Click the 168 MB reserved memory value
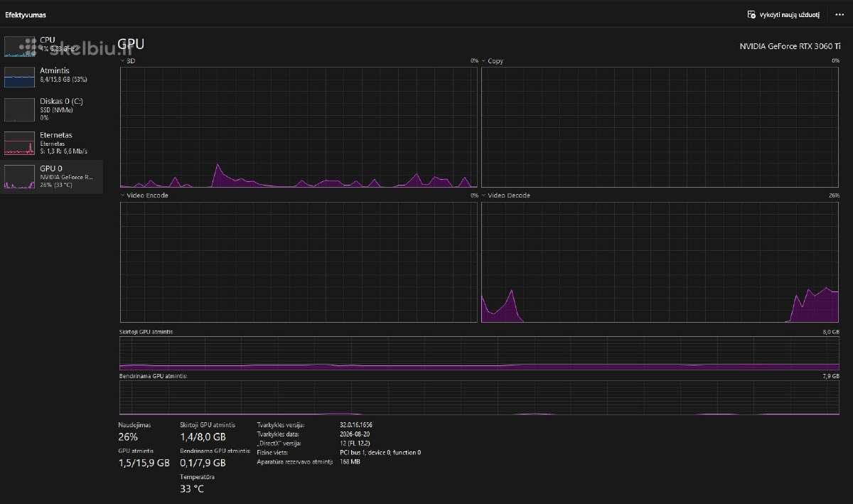 350,462
